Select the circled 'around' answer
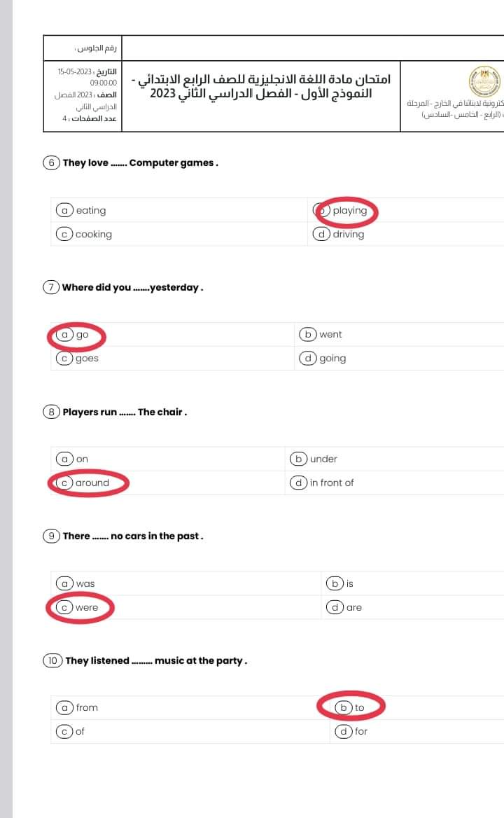 pyautogui.click(x=92, y=483)
